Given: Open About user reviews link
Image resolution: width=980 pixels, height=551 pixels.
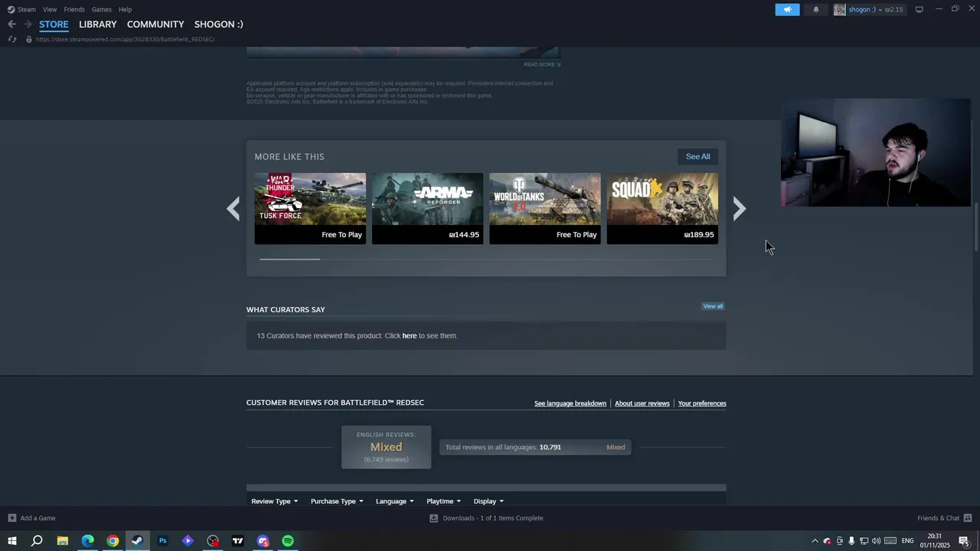Looking at the screenshot, I should click(x=642, y=403).
